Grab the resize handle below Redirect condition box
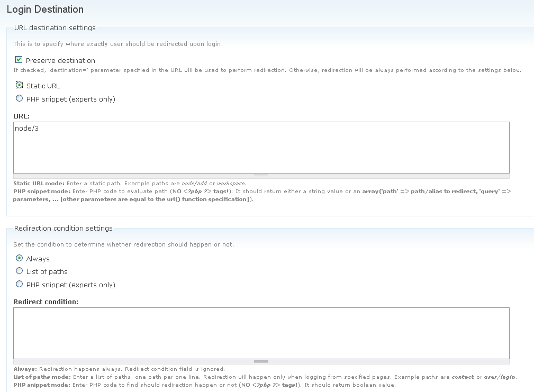This screenshot has height=392, width=534. click(x=261, y=361)
